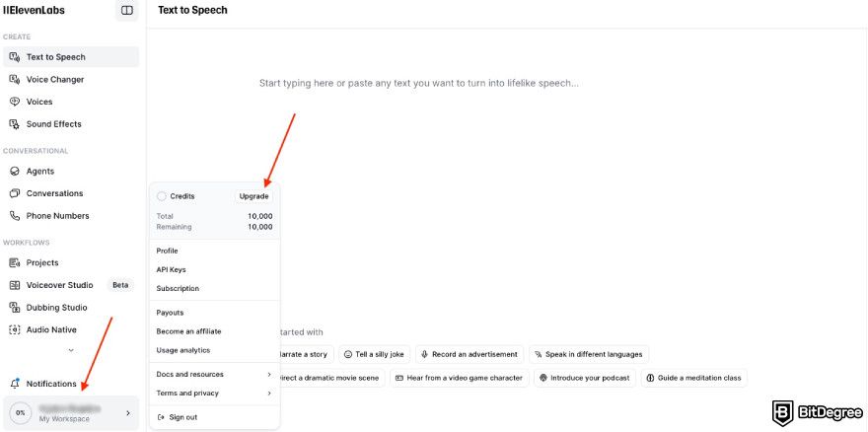Screen dimensions: 868x432
Task: Choose the 'Tell a silly joke' prompt
Action: 373,354
